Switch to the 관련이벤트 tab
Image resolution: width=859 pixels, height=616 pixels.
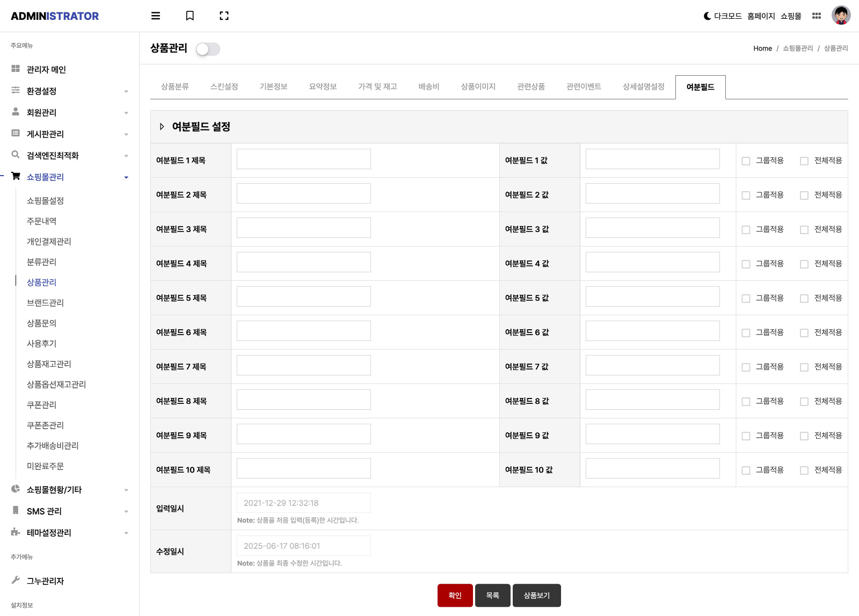pyautogui.click(x=584, y=86)
